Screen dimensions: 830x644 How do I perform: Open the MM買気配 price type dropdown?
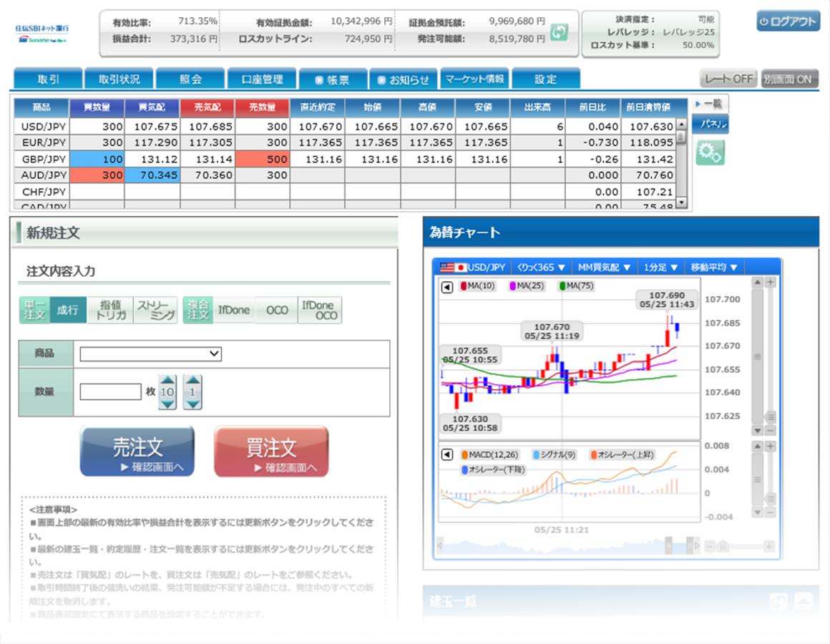click(604, 267)
